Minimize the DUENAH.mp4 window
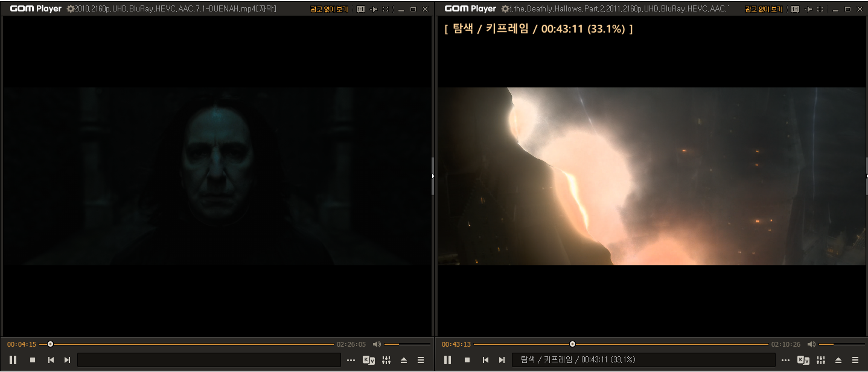868x372 pixels. click(401, 9)
